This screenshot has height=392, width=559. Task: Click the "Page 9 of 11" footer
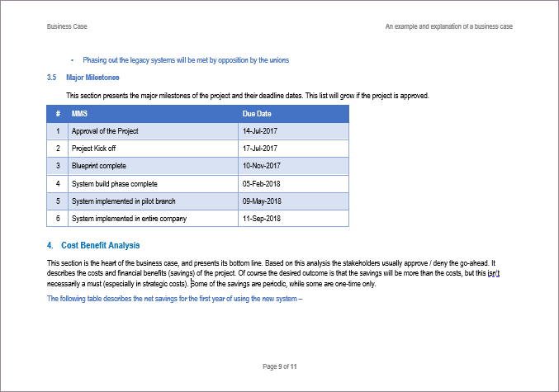pyautogui.click(x=280, y=366)
